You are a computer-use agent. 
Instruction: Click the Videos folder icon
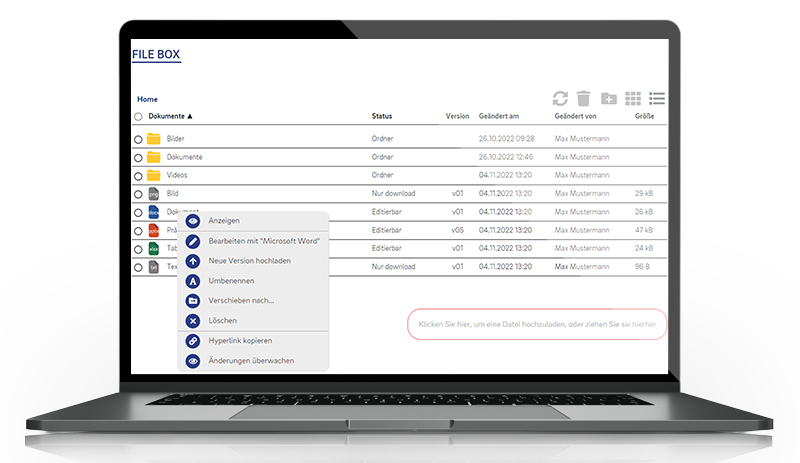154,175
